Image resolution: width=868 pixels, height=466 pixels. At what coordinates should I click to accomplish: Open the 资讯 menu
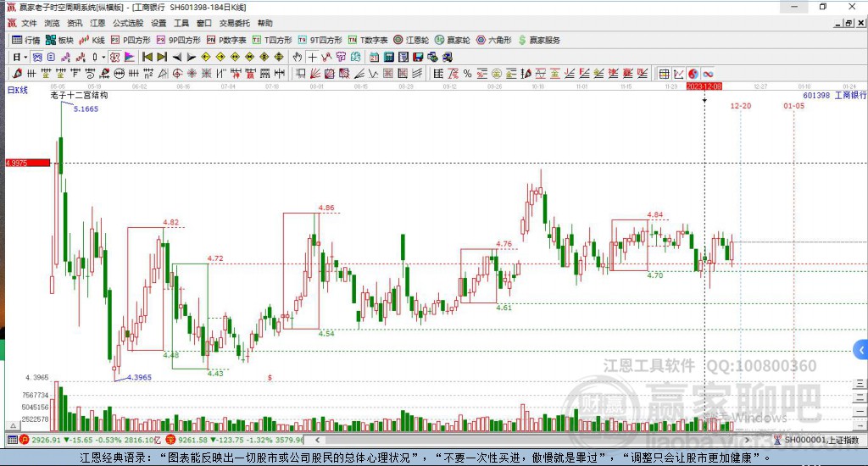[75, 23]
